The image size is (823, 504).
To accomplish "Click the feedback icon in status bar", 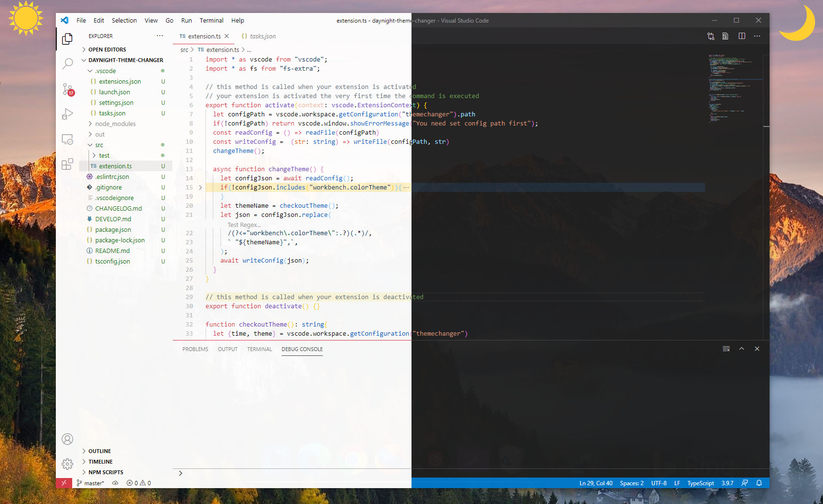I will (x=745, y=483).
